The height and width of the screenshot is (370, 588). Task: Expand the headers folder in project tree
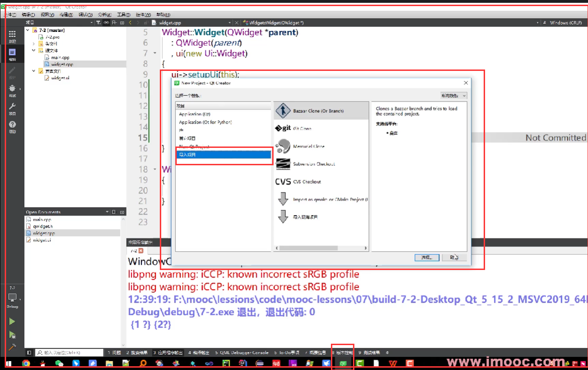pos(34,44)
